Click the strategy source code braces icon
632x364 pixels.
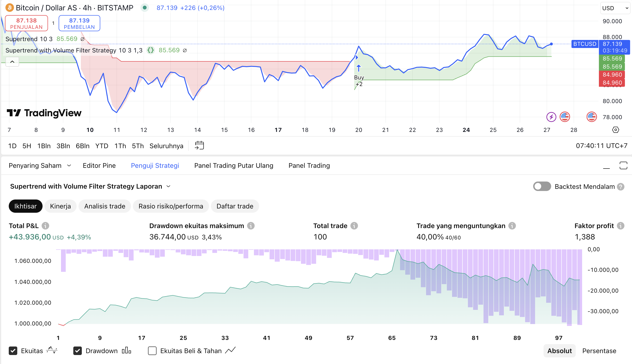point(151,50)
